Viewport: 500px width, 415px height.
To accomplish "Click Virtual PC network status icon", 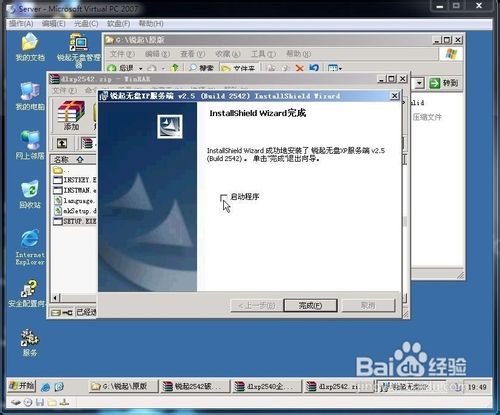I will tap(64, 403).
